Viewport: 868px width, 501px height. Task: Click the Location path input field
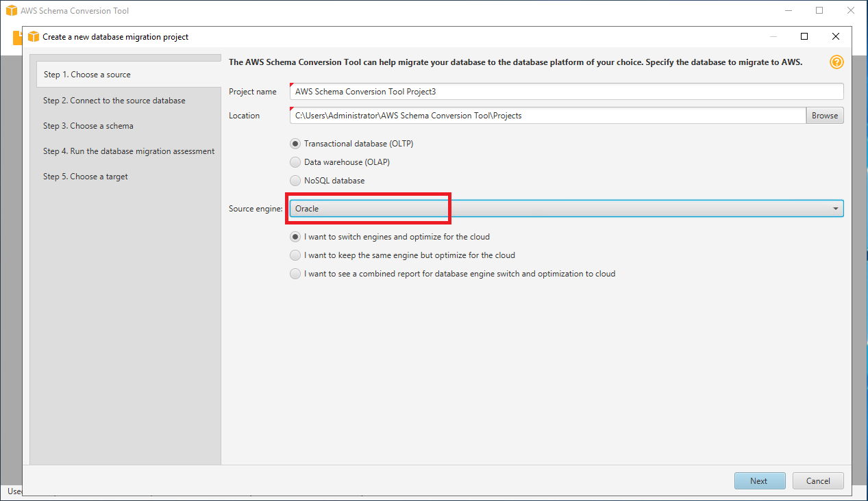547,116
